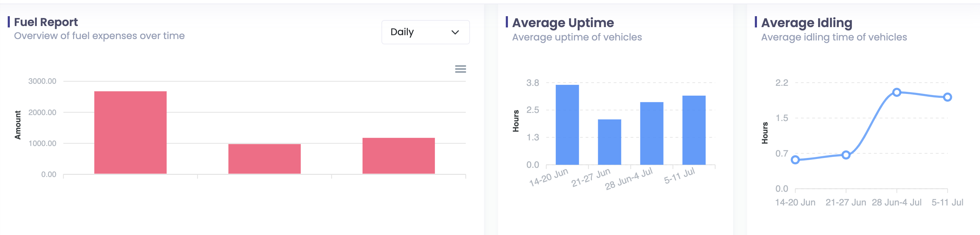Click the highest idling line data point
The height and width of the screenshot is (235, 980).
tap(896, 92)
